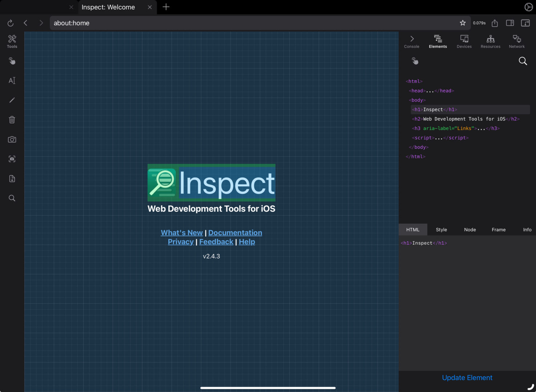
Task: Click the v2.4.3 version text
Action: point(211,256)
